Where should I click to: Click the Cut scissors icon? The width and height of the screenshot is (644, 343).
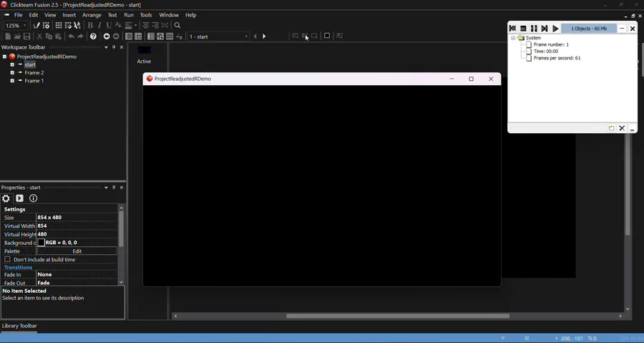click(39, 37)
